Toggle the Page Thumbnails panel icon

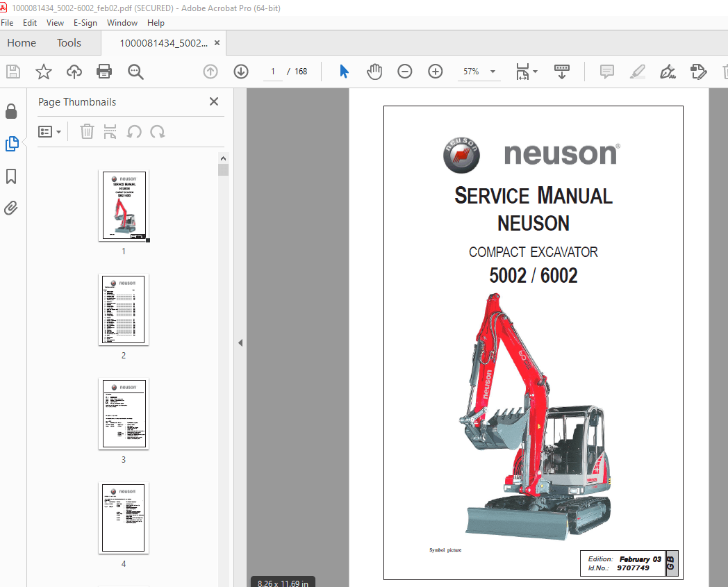pyautogui.click(x=12, y=144)
